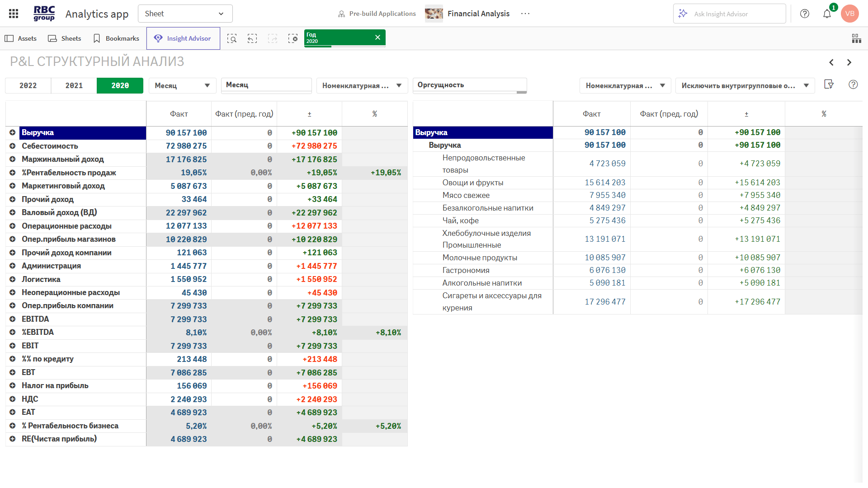This screenshot has width=868, height=488.
Task: Go to the next sheet arrow
Action: (849, 62)
